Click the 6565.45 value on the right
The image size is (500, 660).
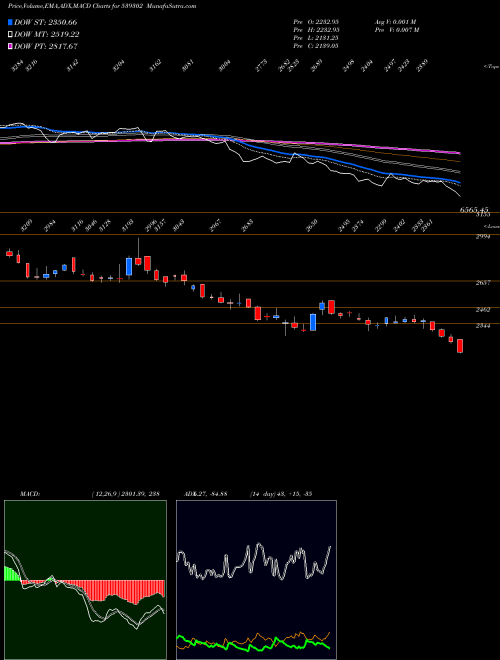click(474, 210)
